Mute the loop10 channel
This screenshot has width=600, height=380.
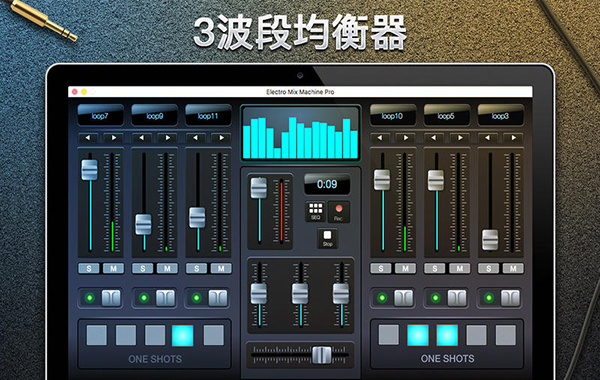(x=406, y=268)
